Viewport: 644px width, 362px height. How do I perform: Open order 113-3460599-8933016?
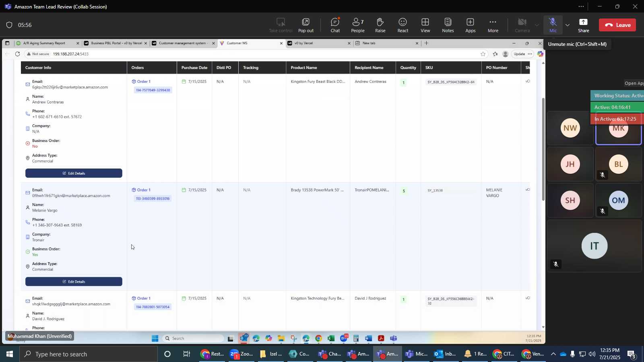pos(153,199)
